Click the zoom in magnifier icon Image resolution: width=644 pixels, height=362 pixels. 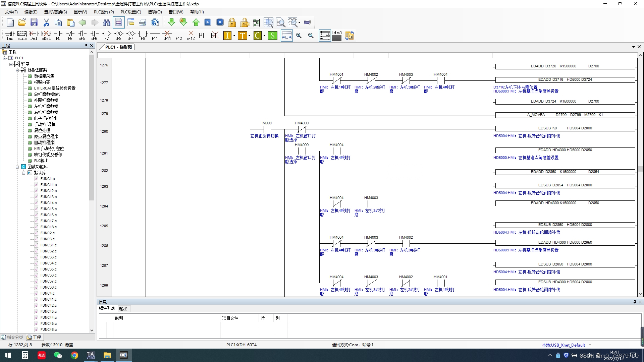coord(299,36)
